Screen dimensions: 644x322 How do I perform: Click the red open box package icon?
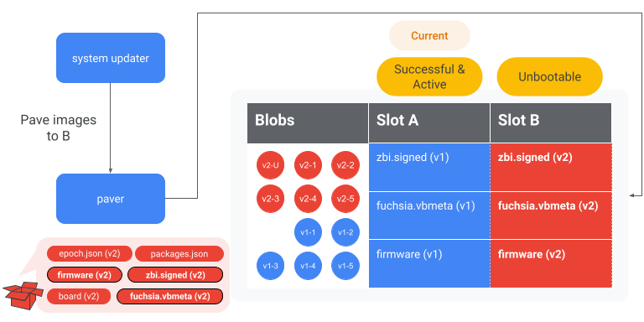point(23,294)
